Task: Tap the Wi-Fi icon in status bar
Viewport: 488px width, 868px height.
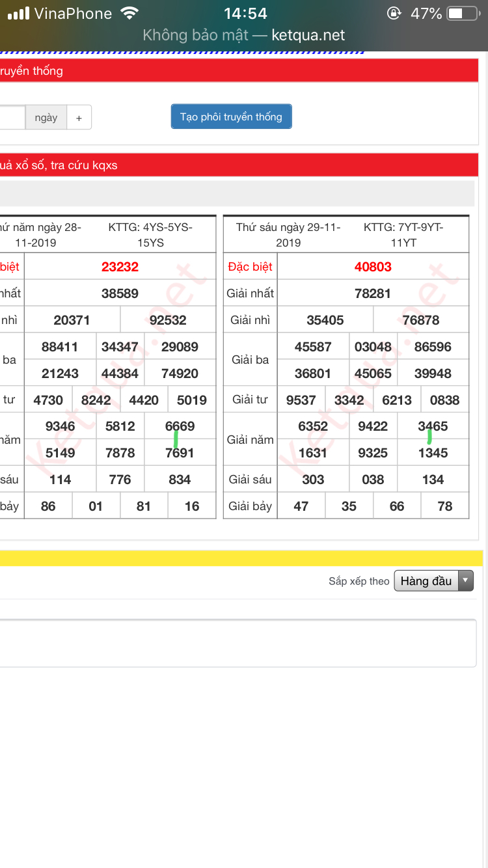Action: pos(130,13)
